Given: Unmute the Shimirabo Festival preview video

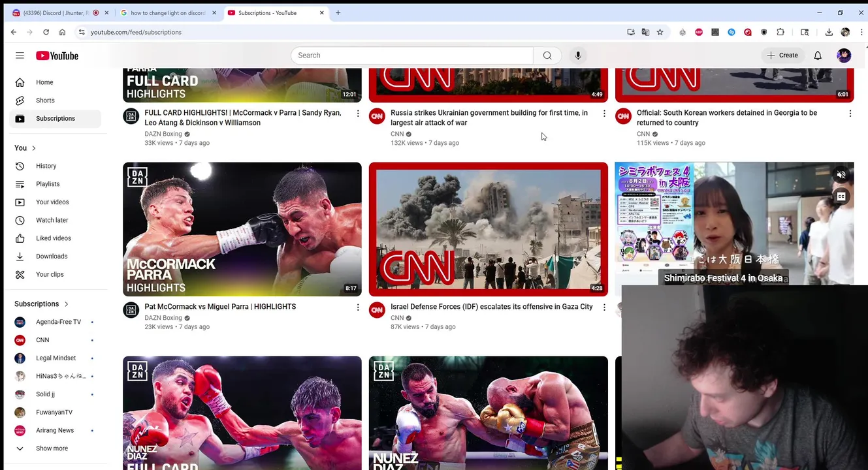Looking at the screenshot, I should (841, 175).
